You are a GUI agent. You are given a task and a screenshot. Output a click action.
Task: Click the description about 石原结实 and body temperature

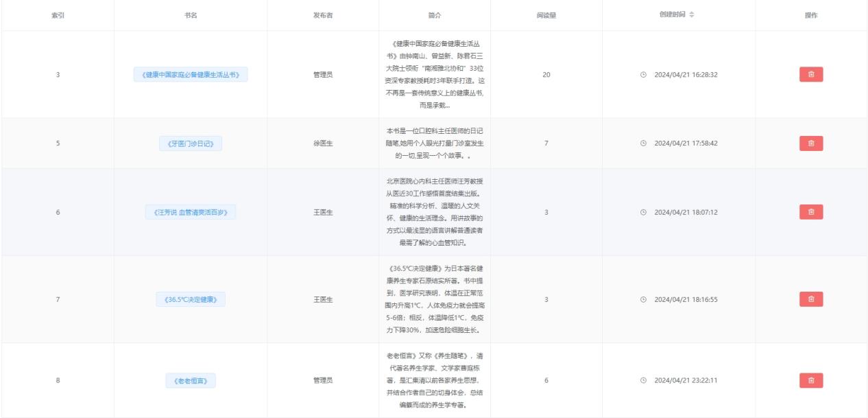[434, 299]
